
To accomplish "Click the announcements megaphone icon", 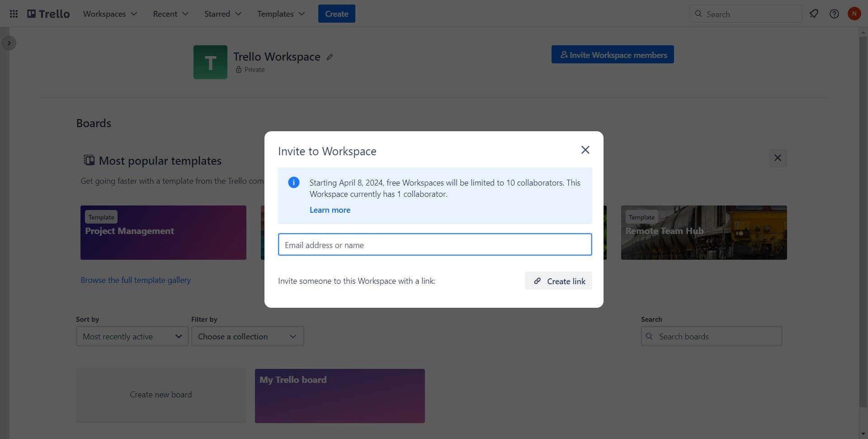I will [x=814, y=14].
